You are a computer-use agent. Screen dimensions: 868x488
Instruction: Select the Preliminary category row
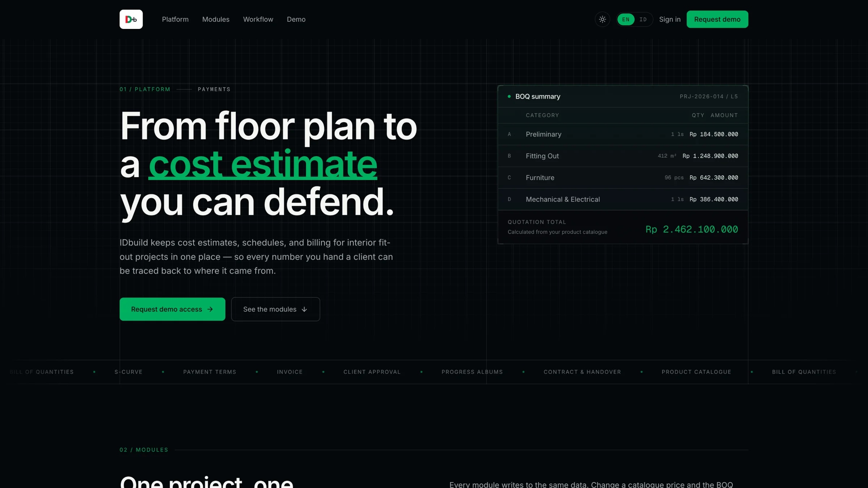(x=623, y=134)
